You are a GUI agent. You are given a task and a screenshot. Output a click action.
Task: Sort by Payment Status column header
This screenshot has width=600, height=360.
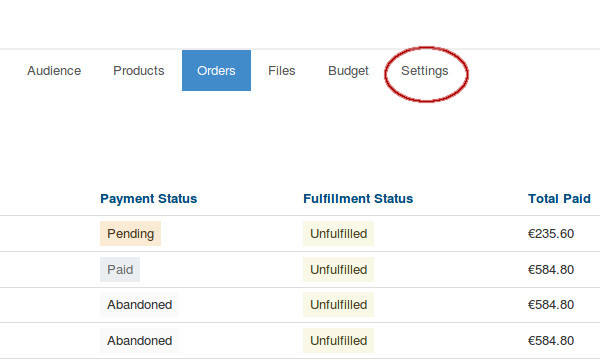(x=148, y=199)
